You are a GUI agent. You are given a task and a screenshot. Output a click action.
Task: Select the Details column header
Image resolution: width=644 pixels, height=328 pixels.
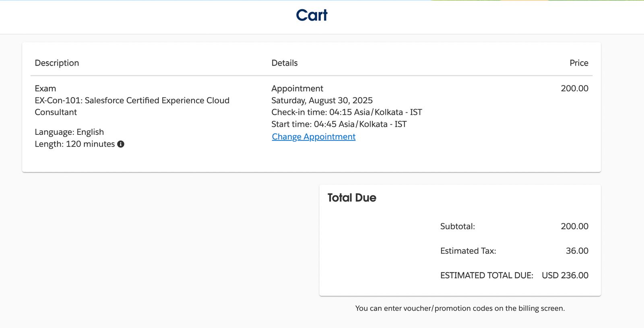[285, 63]
